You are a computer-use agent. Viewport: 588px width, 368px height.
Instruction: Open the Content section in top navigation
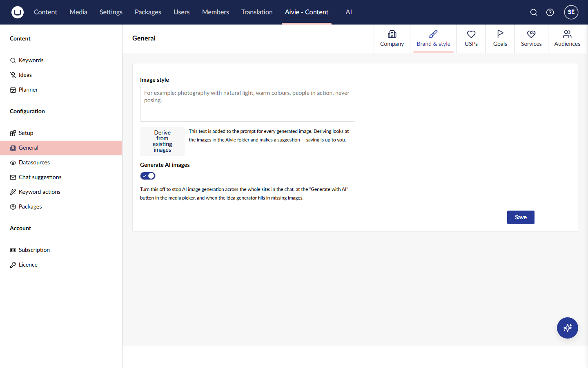pyautogui.click(x=45, y=12)
